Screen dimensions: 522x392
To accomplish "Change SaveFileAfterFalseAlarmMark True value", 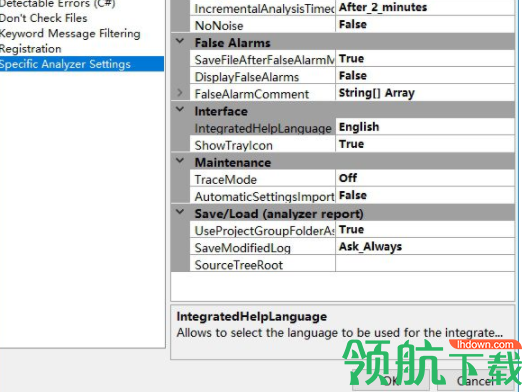I will click(425, 59).
